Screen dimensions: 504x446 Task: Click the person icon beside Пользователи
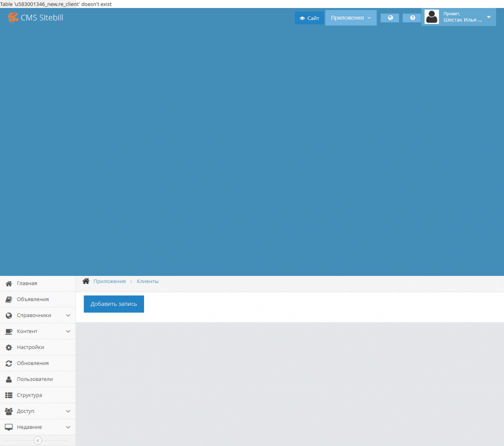(9, 379)
